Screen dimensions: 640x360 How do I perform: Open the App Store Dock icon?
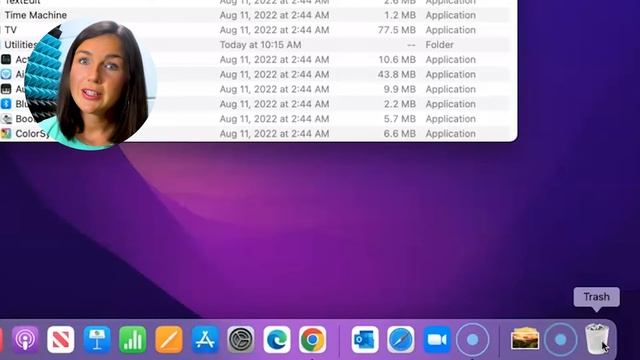(205, 340)
